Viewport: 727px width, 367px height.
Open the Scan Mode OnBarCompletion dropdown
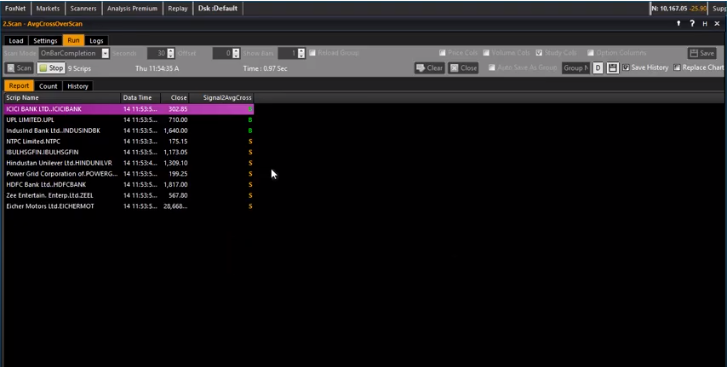tap(74, 53)
